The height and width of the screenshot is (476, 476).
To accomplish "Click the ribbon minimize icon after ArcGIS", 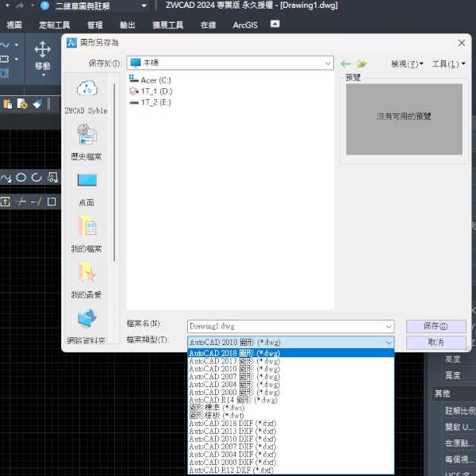I will pos(274,24).
